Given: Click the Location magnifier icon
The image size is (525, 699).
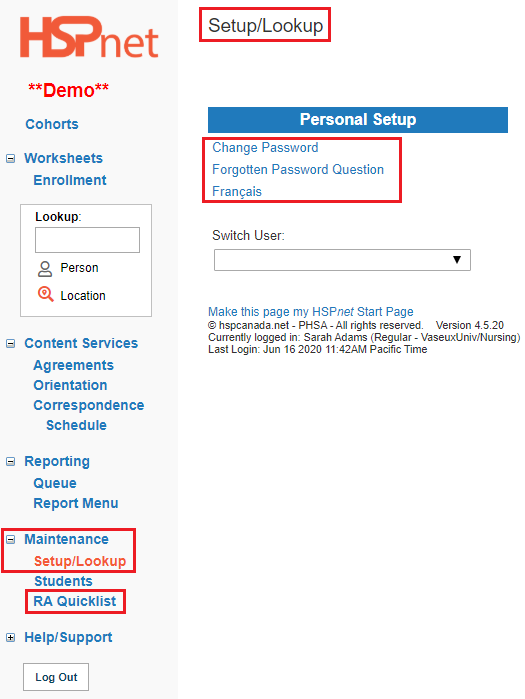Looking at the screenshot, I should [x=45, y=295].
